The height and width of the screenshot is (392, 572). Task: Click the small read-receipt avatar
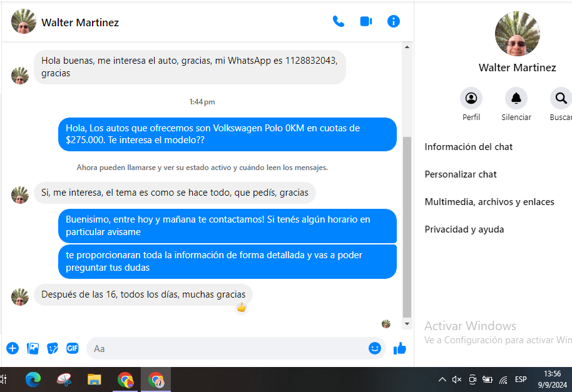386,323
